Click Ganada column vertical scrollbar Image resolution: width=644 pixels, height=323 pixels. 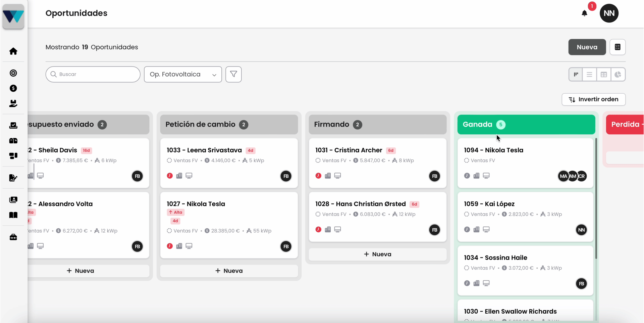pos(596,198)
